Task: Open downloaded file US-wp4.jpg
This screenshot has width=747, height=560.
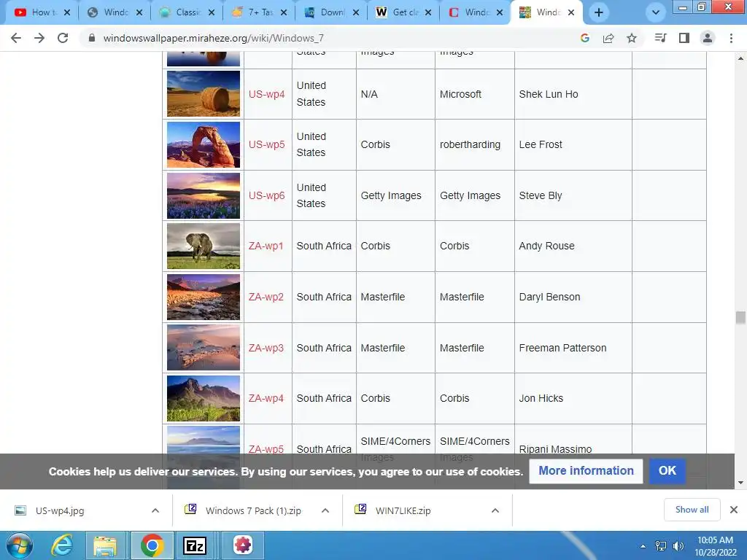Action: (60, 511)
